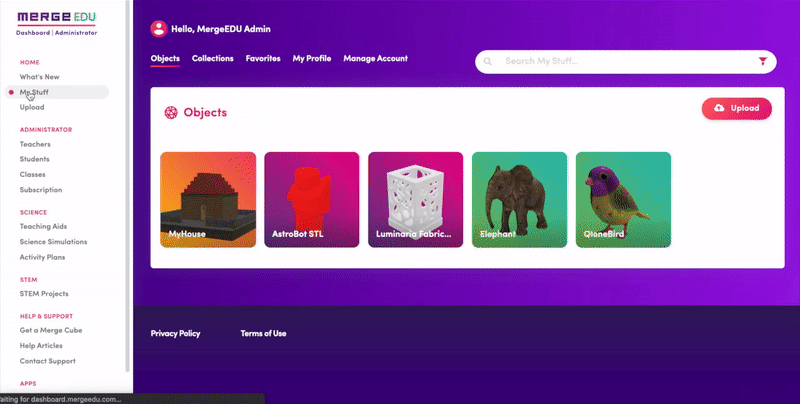Open the search filter funnel icon
Image resolution: width=800 pixels, height=404 pixels.
click(762, 61)
